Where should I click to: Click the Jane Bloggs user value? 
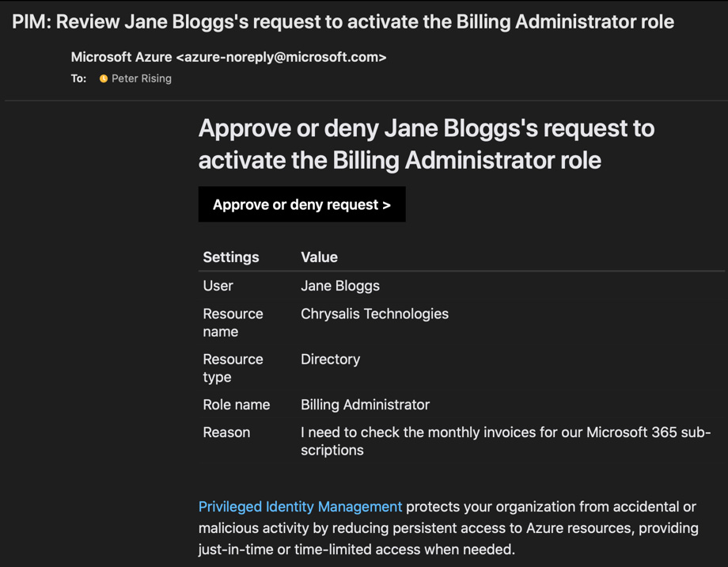pyautogui.click(x=340, y=286)
